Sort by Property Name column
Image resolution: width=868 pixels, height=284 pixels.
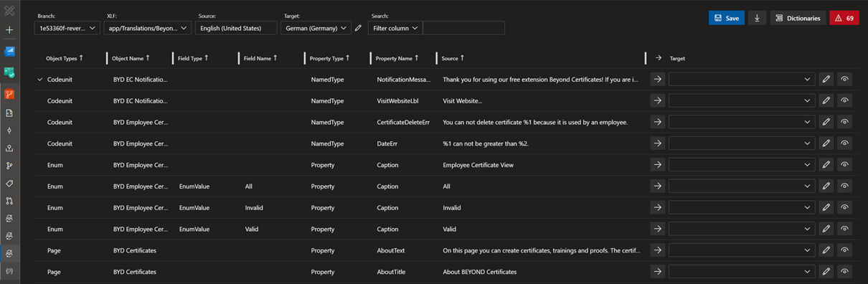pos(397,58)
